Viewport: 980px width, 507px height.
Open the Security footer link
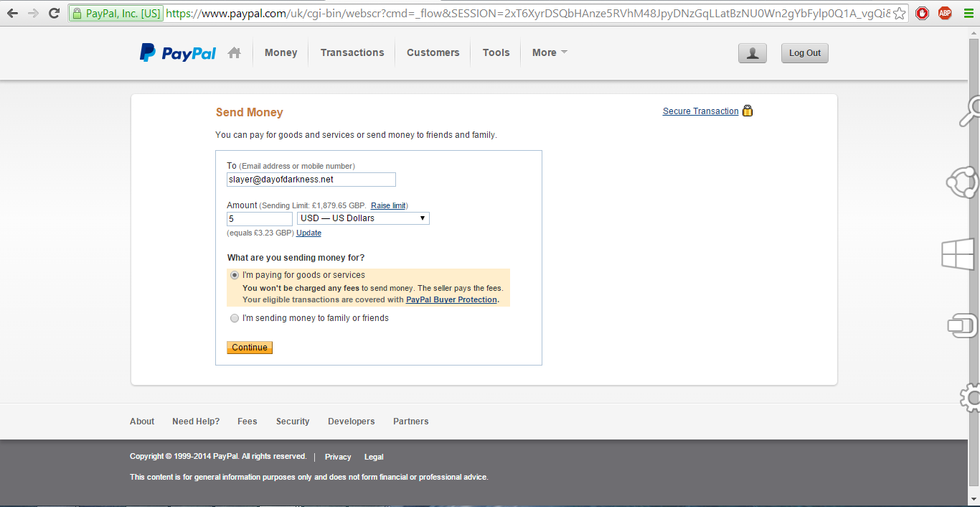(293, 422)
